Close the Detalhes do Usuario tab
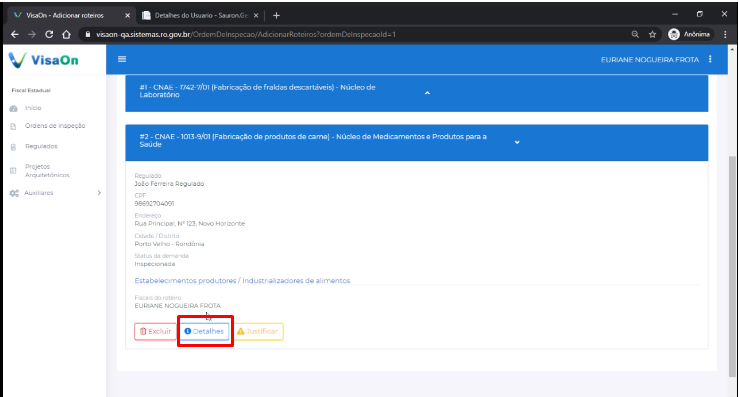This screenshot has height=397, width=738. 256,16
